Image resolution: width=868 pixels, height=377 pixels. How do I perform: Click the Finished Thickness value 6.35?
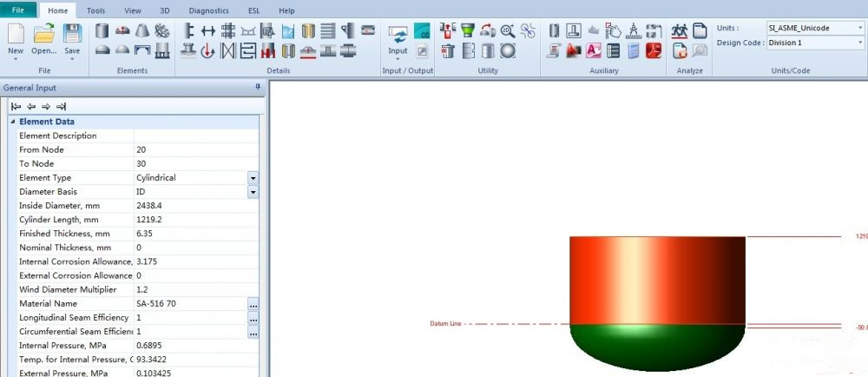[144, 234]
